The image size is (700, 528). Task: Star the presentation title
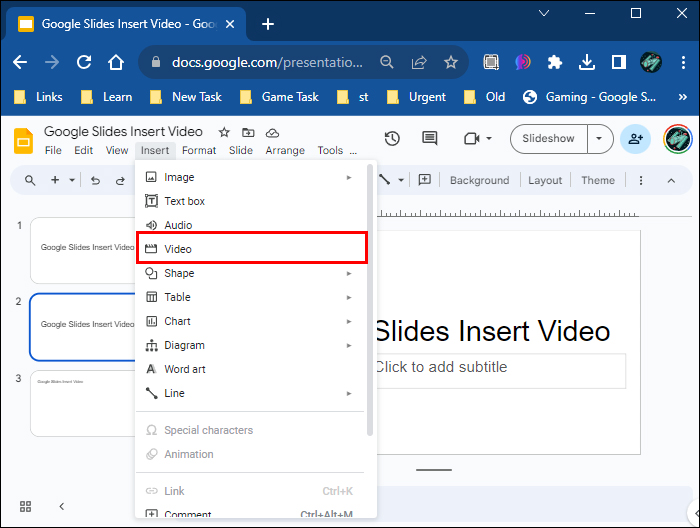224,132
